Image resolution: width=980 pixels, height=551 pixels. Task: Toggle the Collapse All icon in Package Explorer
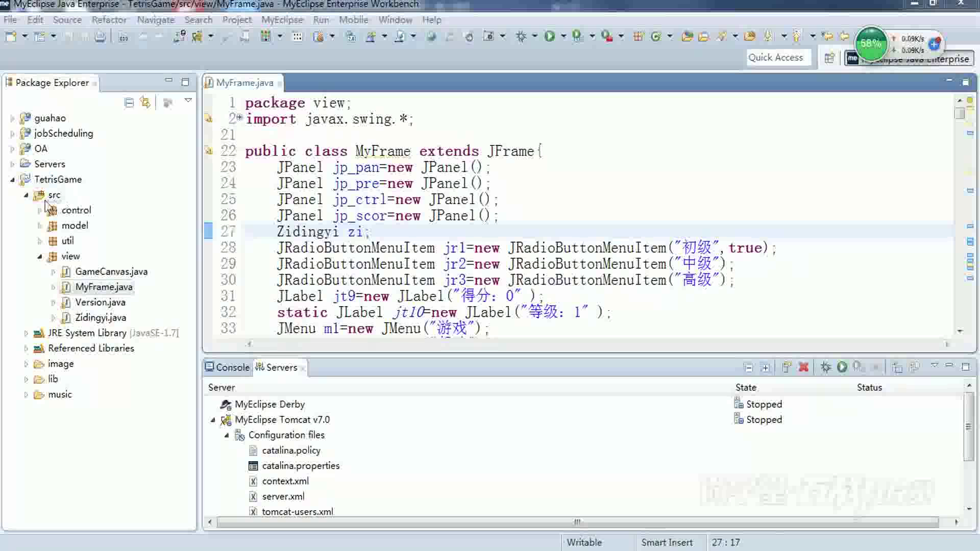[129, 102]
